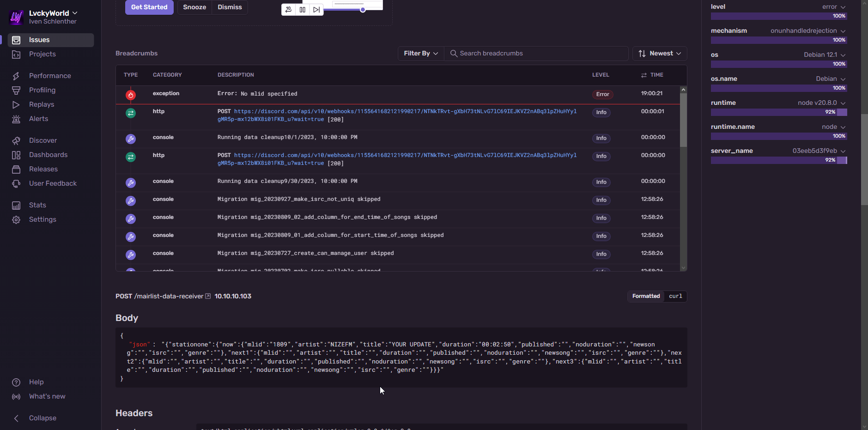868x430 pixels.
Task: Switch the request view to curl
Action: coord(675,297)
